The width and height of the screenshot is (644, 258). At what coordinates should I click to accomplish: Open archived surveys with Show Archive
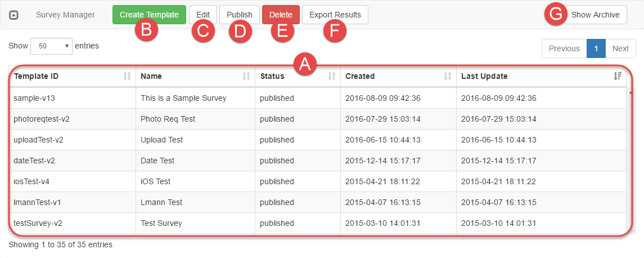pyautogui.click(x=595, y=15)
